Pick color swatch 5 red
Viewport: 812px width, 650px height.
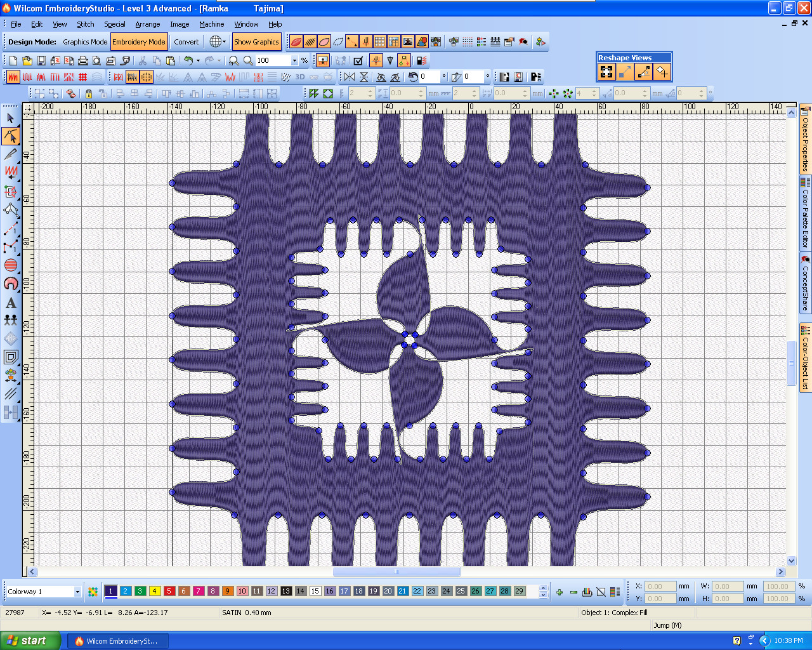point(169,591)
